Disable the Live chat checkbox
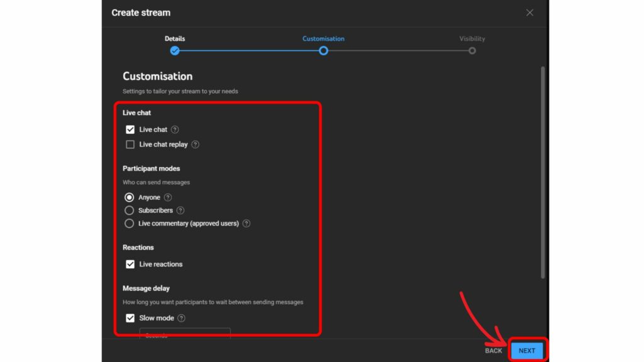 point(130,129)
